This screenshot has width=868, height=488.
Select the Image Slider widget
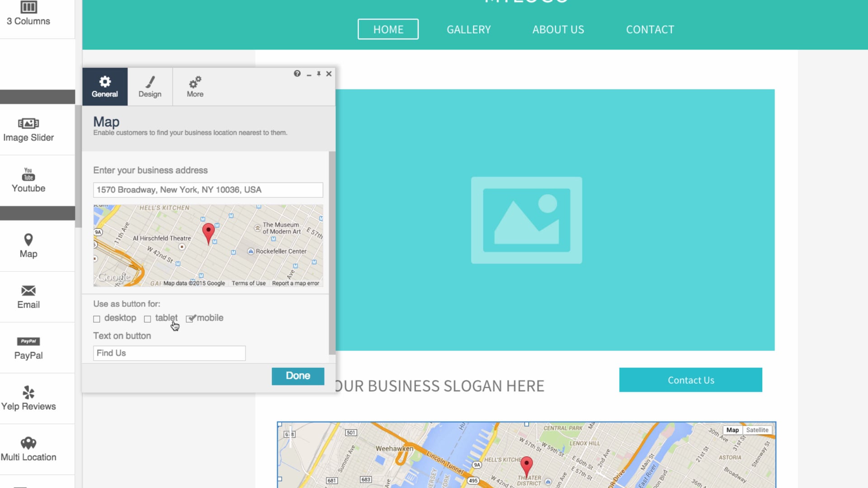(28, 130)
